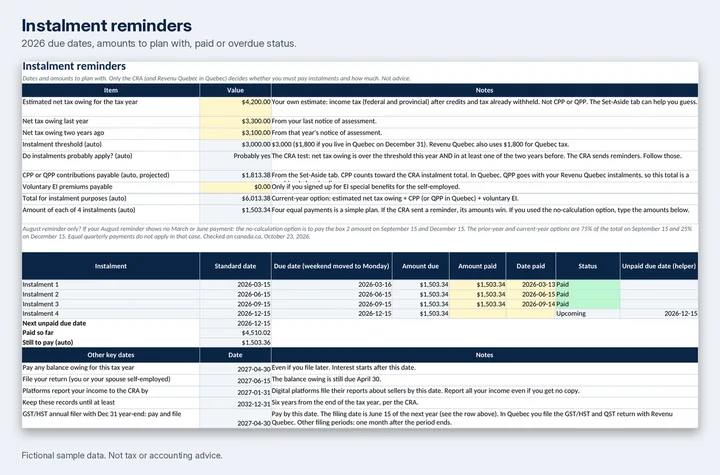Click the 'Due date (weekend moved to Monday)' header
This screenshot has width=720, height=475.
click(332, 266)
